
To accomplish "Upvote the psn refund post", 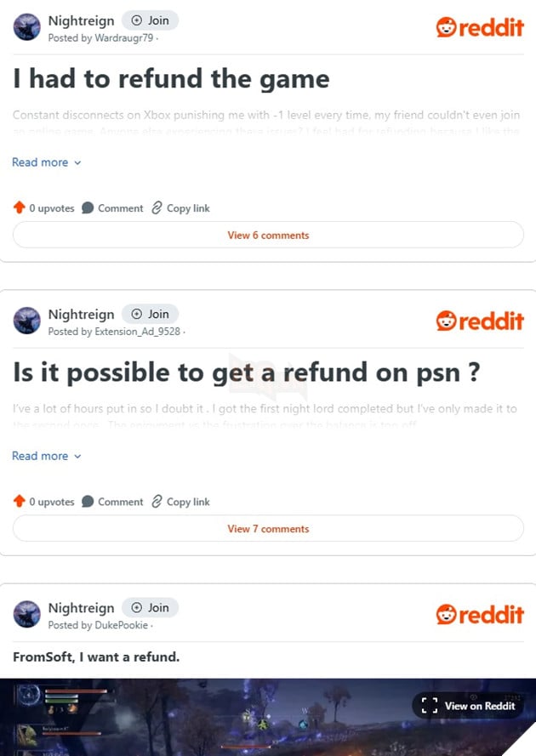I will 19,502.
